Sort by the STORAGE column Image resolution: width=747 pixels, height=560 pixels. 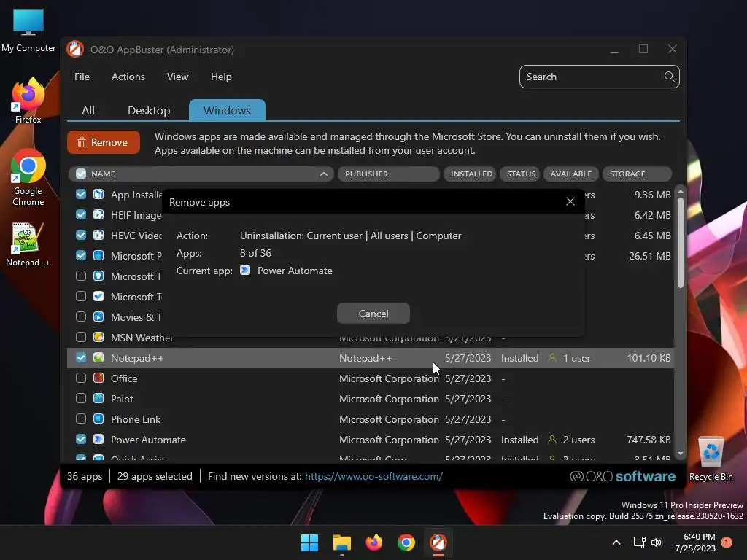click(x=637, y=174)
